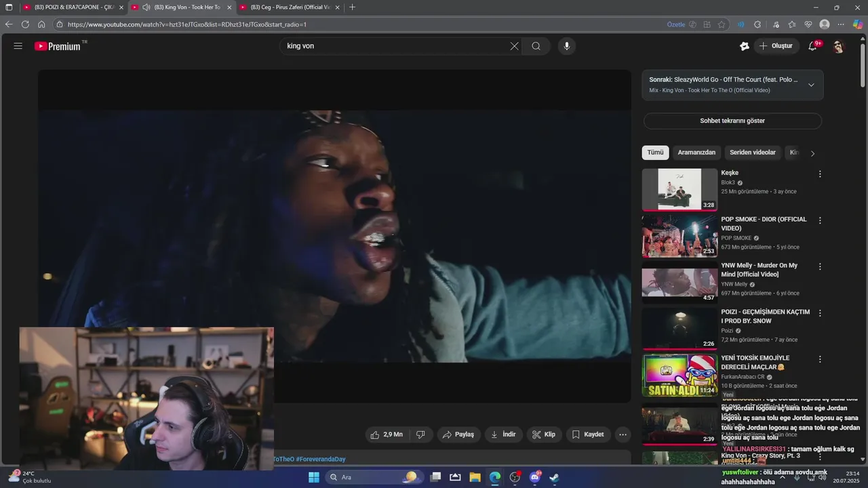Select the Aramanızdan filter chip
Viewport: 868px width, 488px height.
696,152
